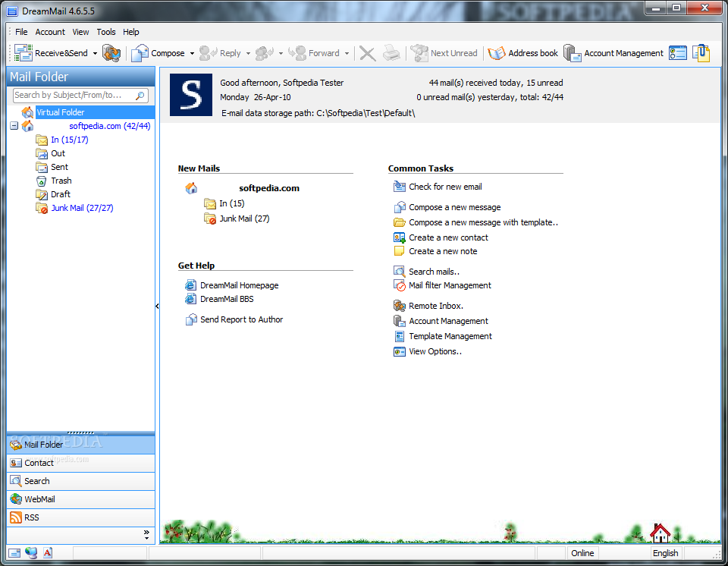Open the Compose dropdown arrow

(x=192, y=53)
